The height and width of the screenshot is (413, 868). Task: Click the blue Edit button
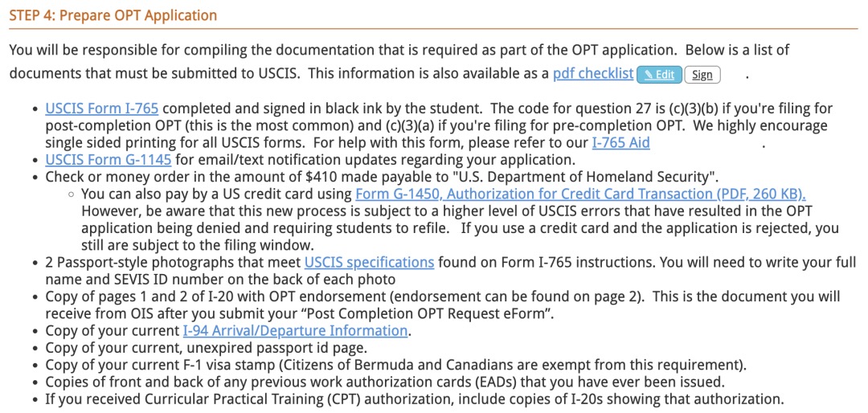(659, 75)
